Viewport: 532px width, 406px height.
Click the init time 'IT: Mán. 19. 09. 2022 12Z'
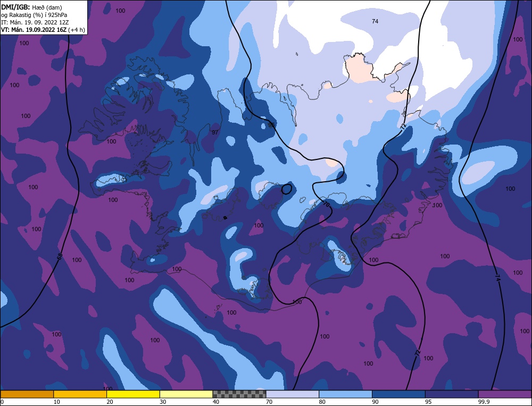pyautogui.click(x=34, y=22)
